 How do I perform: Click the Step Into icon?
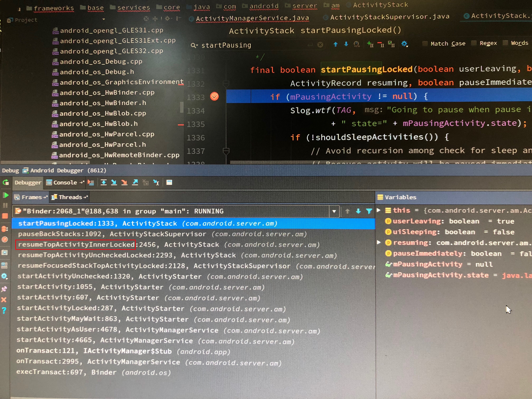click(x=114, y=182)
